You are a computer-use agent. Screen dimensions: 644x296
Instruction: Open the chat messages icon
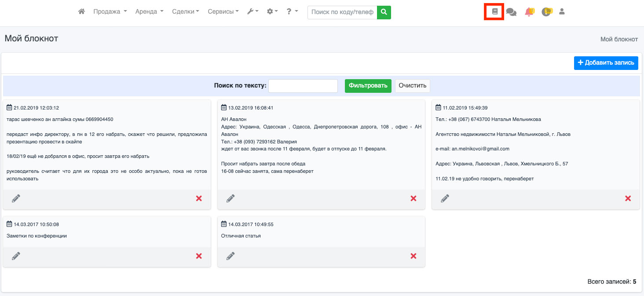click(x=511, y=12)
